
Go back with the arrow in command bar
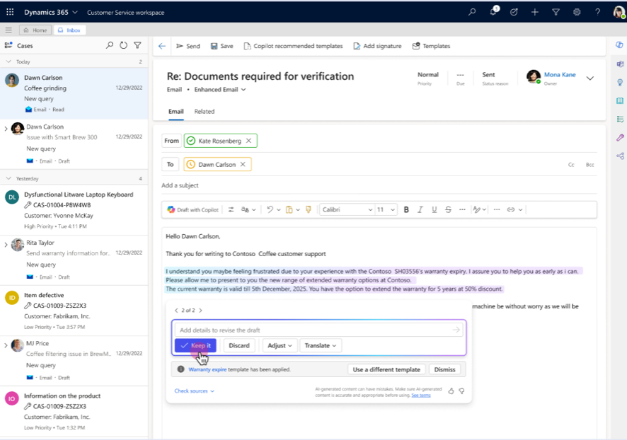(162, 46)
